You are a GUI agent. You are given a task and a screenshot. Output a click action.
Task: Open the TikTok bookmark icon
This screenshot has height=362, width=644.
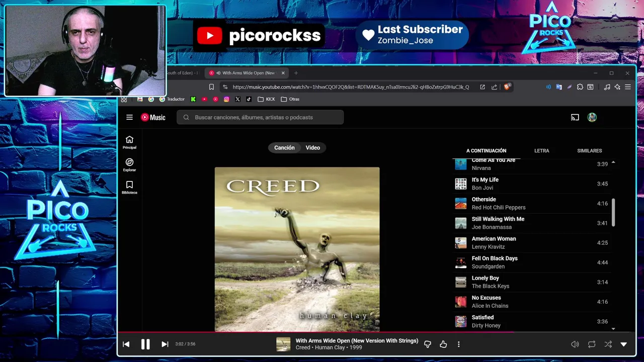[249, 99]
